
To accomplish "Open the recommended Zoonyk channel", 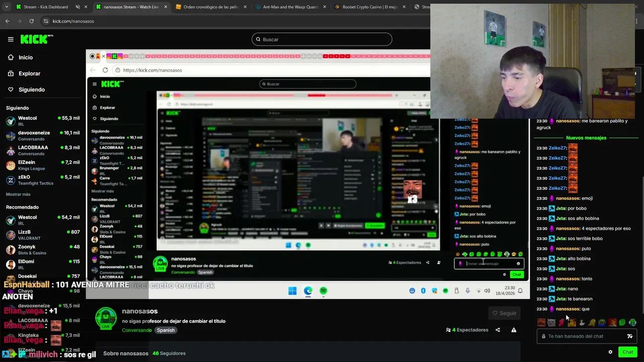I will (x=43, y=249).
